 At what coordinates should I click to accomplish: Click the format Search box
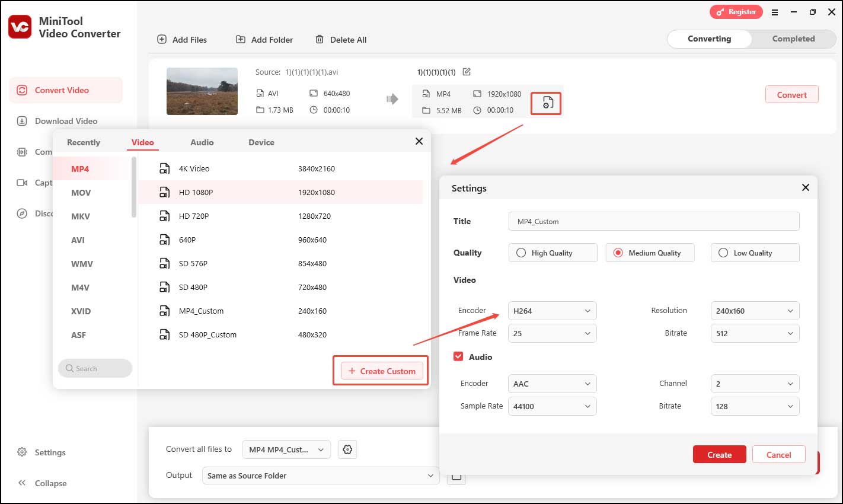click(95, 368)
